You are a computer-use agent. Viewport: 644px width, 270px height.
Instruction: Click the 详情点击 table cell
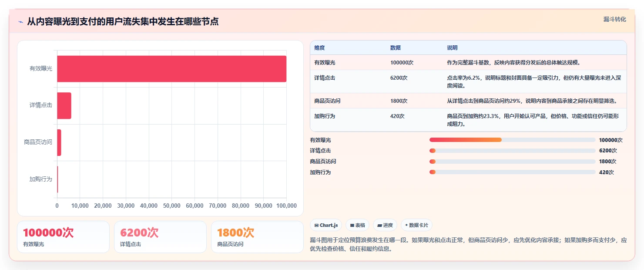pyautogui.click(x=348, y=81)
